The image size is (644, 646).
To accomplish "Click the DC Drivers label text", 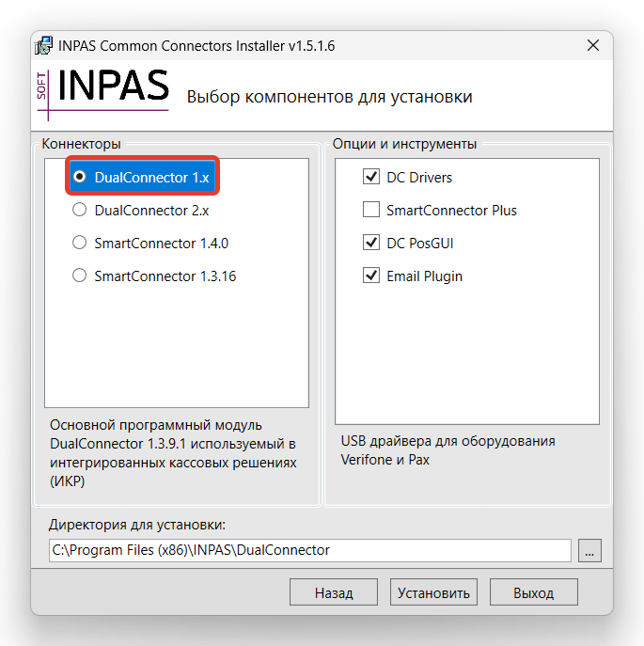I will coord(419,177).
